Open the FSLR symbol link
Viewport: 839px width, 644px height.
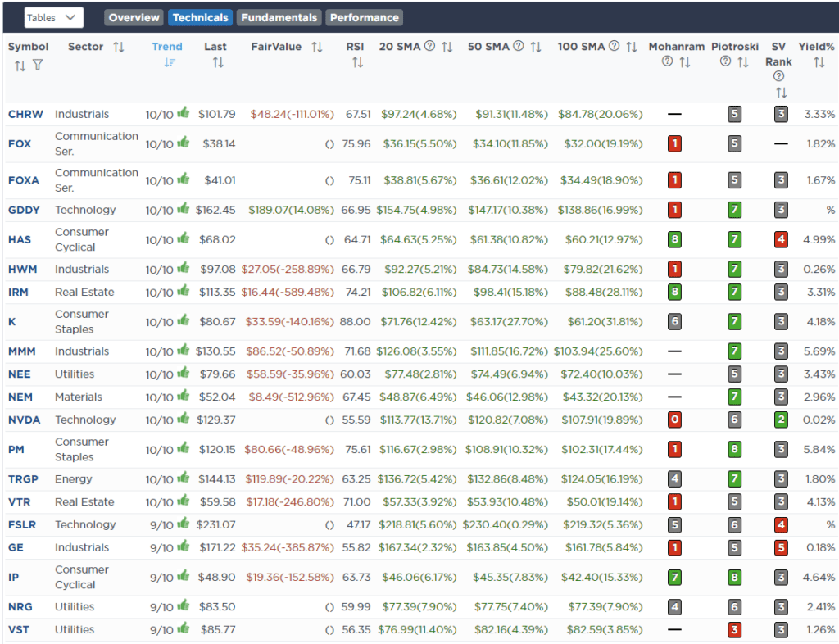coord(22,524)
